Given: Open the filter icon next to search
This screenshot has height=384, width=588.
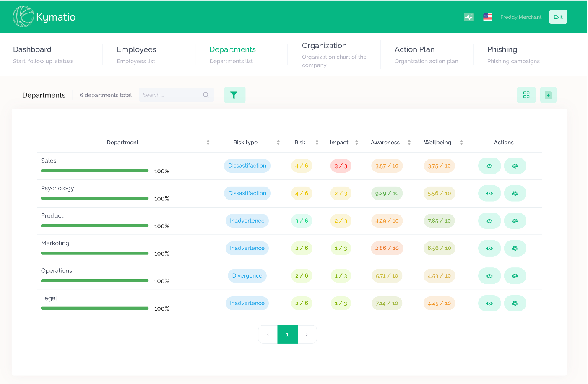Looking at the screenshot, I should pyautogui.click(x=234, y=95).
